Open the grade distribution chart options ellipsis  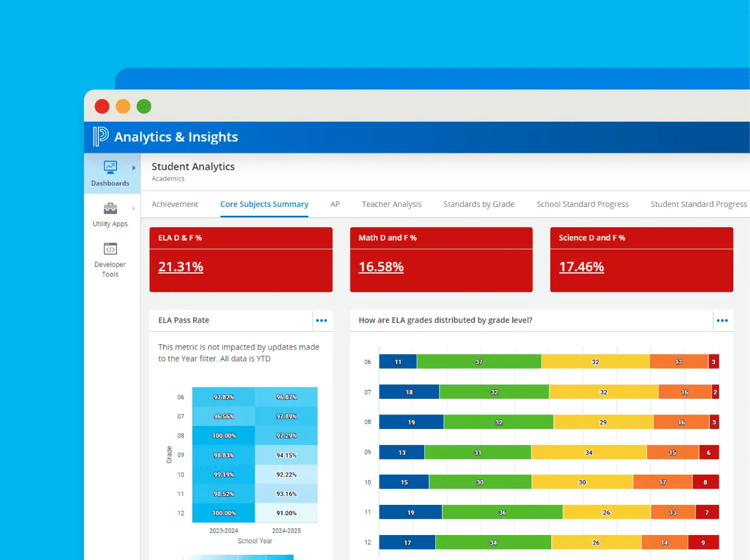click(722, 320)
